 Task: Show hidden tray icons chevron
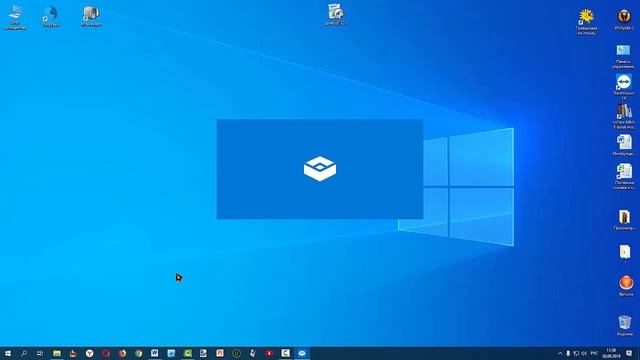pos(560,353)
